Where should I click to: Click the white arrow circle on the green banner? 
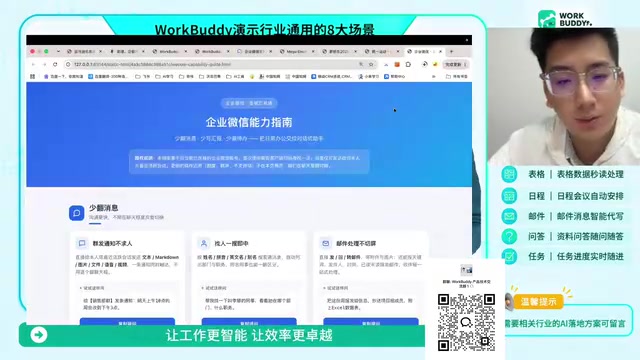[39, 335]
